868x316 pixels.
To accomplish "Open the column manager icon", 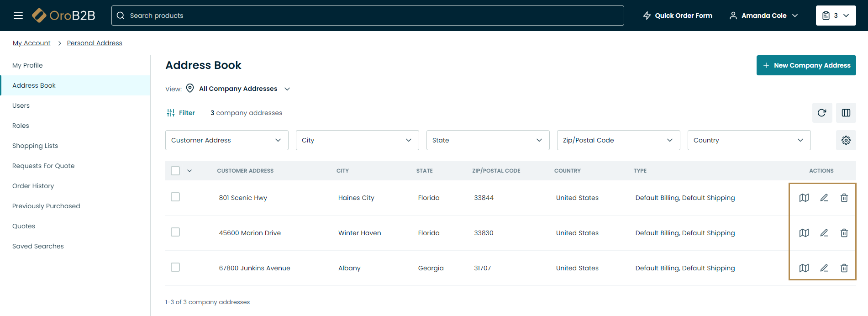I will [x=846, y=113].
